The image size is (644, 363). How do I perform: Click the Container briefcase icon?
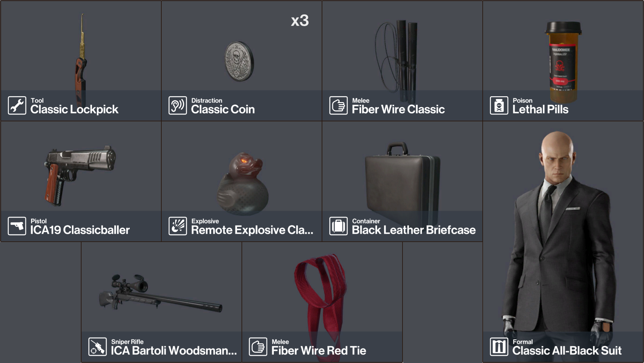pos(338,226)
